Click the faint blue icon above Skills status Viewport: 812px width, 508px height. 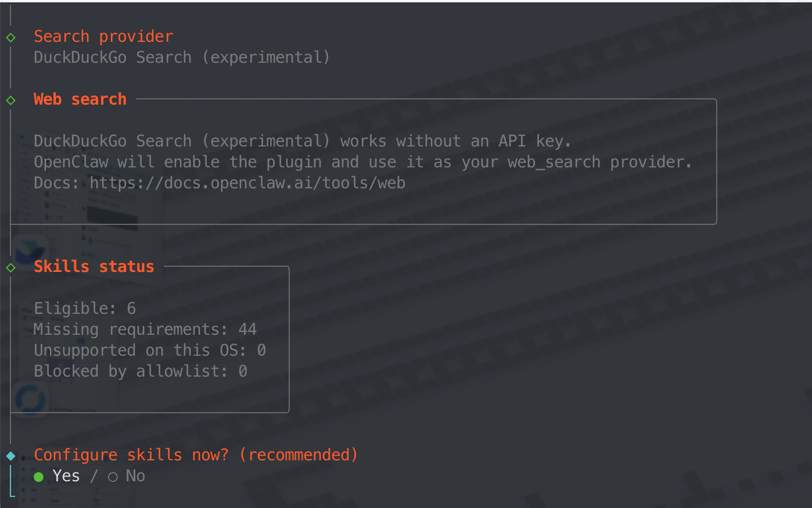pos(27,250)
